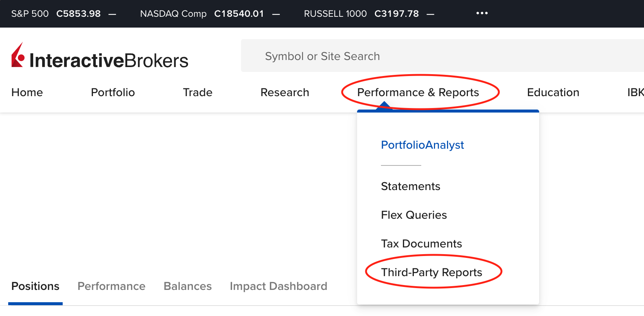Open Performance & Reports menu
The image size is (644, 316).
click(x=418, y=92)
